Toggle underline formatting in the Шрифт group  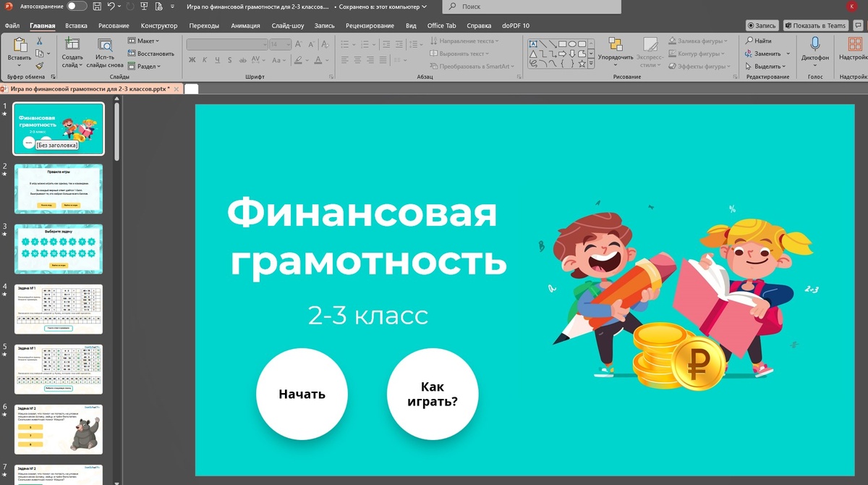(x=217, y=59)
